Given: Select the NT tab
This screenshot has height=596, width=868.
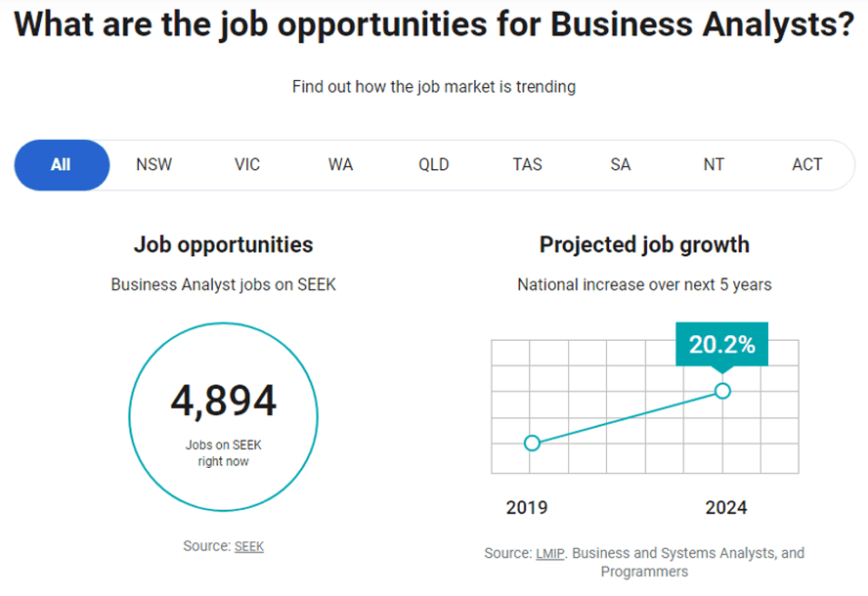Looking at the screenshot, I should coord(714,164).
